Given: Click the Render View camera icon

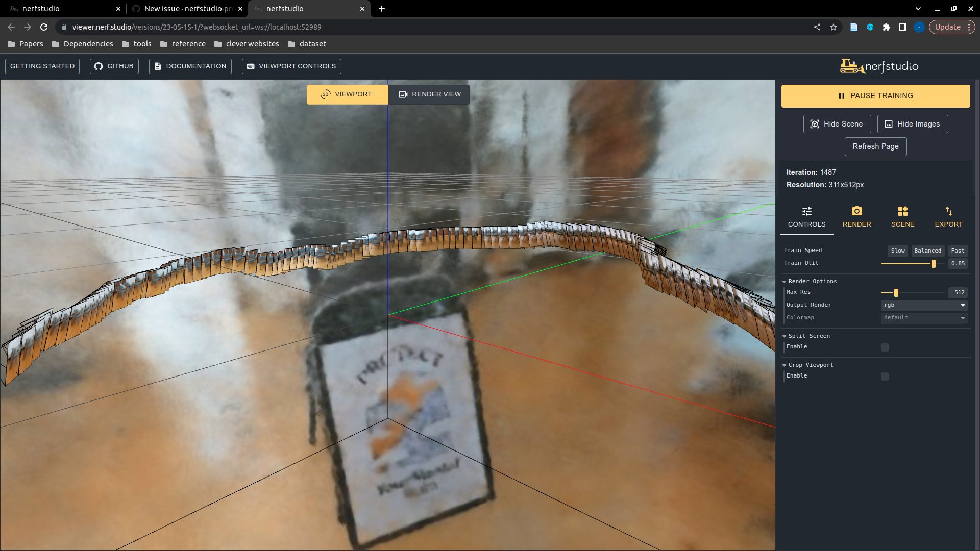Looking at the screenshot, I should click(403, 94).
